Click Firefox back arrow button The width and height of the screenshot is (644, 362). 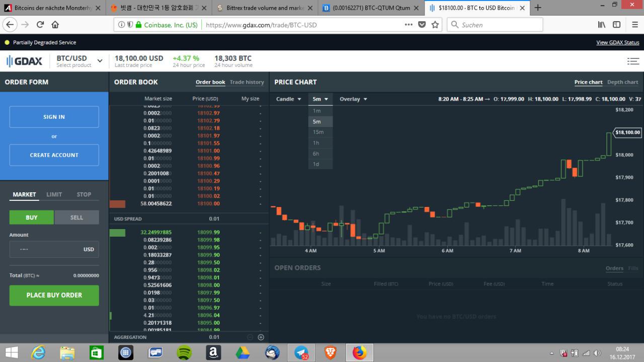point(10,24)
